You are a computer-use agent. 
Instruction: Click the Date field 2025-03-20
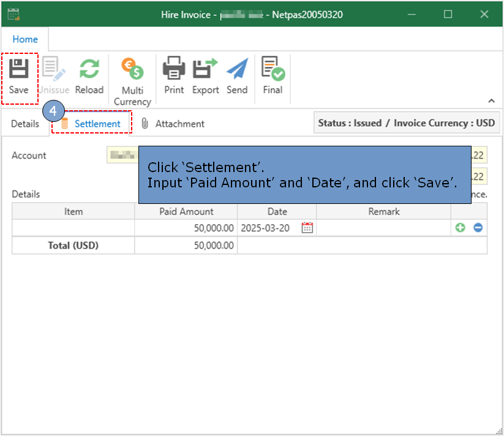tap(266, 228)
